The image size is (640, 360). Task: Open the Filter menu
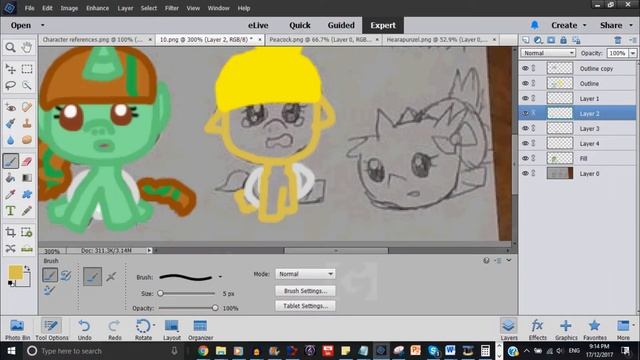(x=171, y=8)
